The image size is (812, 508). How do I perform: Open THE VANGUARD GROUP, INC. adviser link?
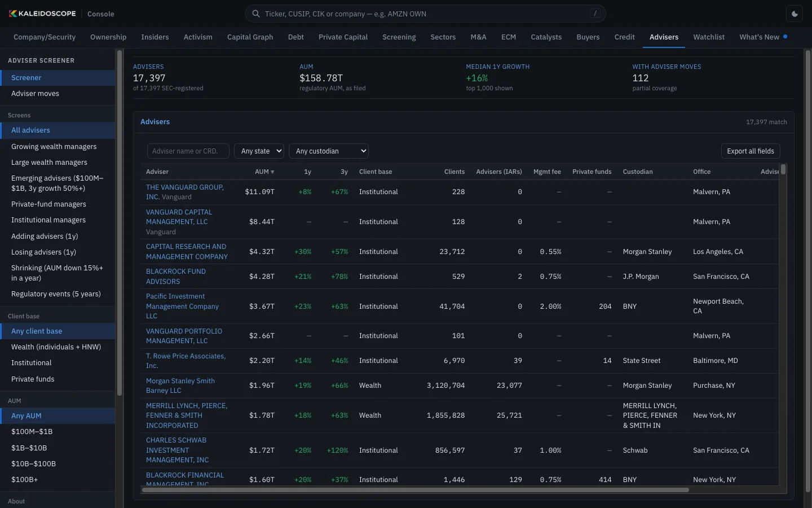click(x=185, y=192)
